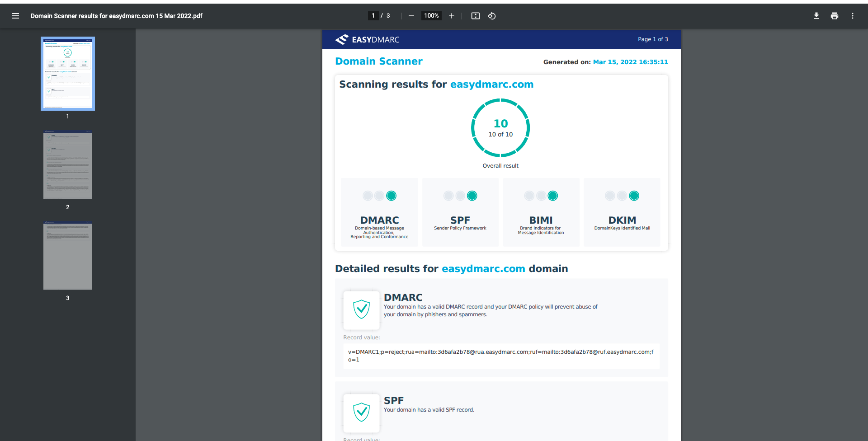
Task: Click the overall score 10 circle gauge
Action: point(500,128)
